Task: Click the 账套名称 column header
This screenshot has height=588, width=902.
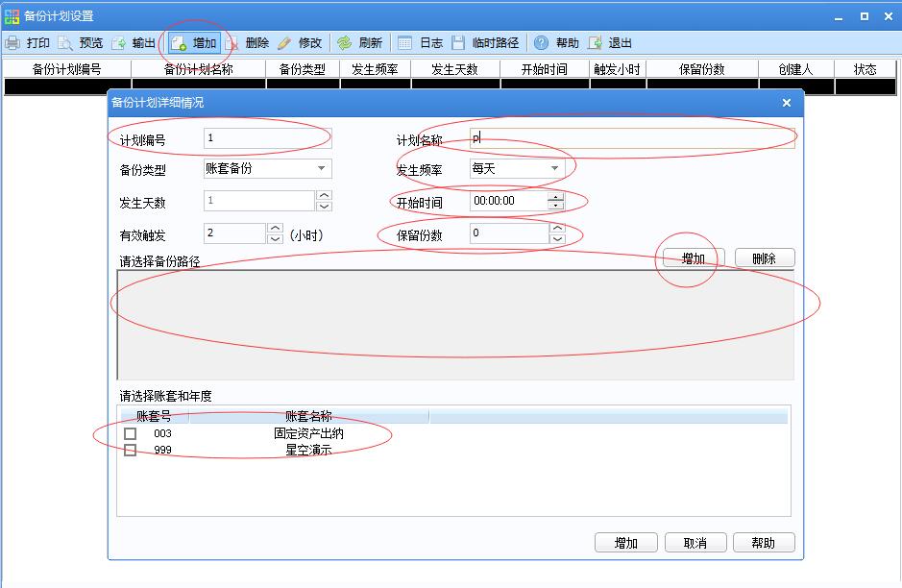Action: [308, 416]
